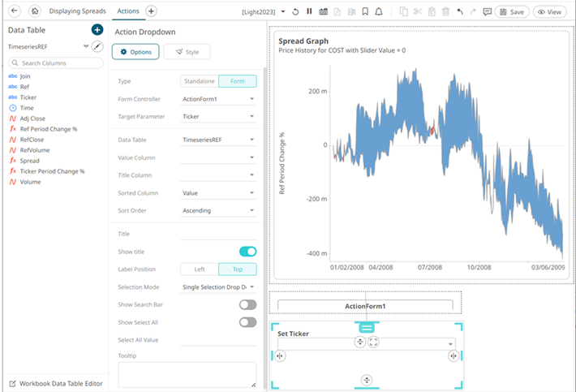Open the bookmark icon in toolbar
576x392 pixels.
365,11
